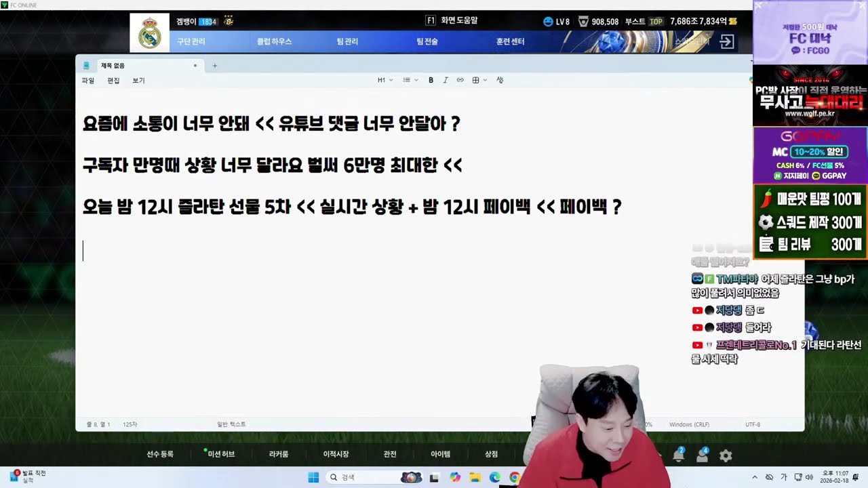
Task: Click the 125자 character count
Action: tap(130, 424)
